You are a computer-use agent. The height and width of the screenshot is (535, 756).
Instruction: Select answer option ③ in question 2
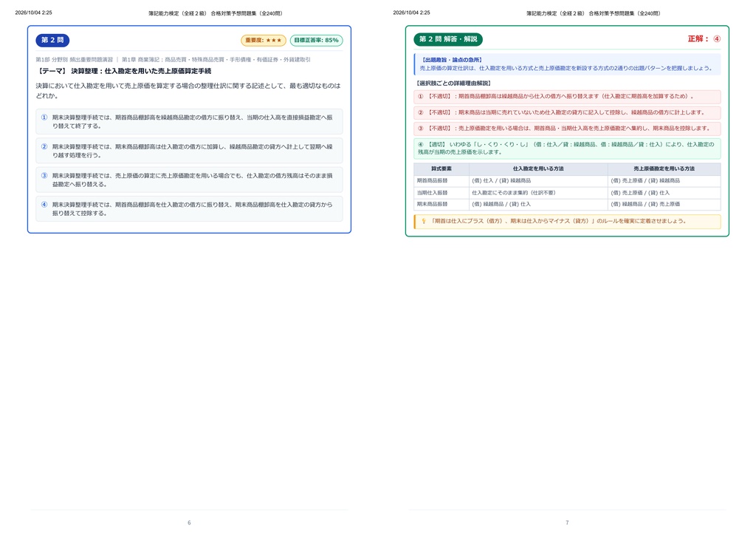189,180
